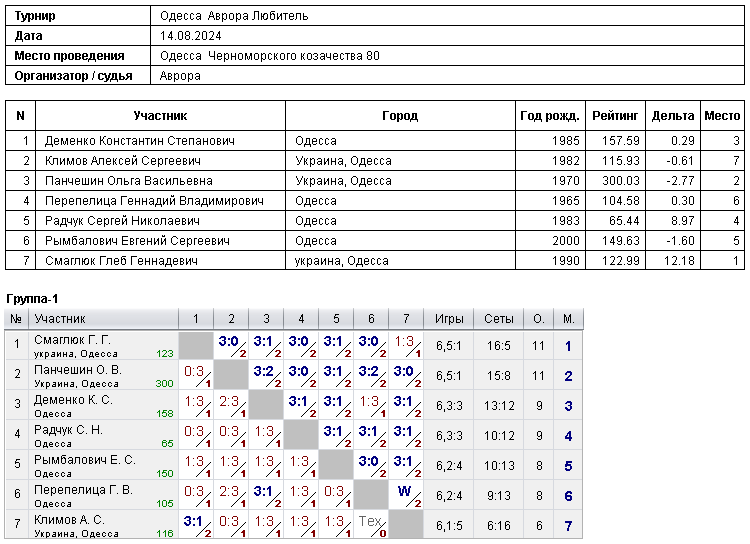Click 'Место' column header
Viewport: 750px width, 544px height.
coord(722,115)
